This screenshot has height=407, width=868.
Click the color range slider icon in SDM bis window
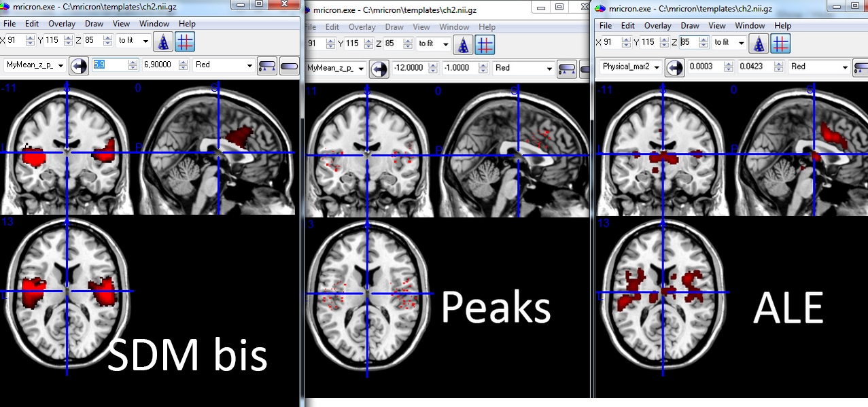pos(267,66)
